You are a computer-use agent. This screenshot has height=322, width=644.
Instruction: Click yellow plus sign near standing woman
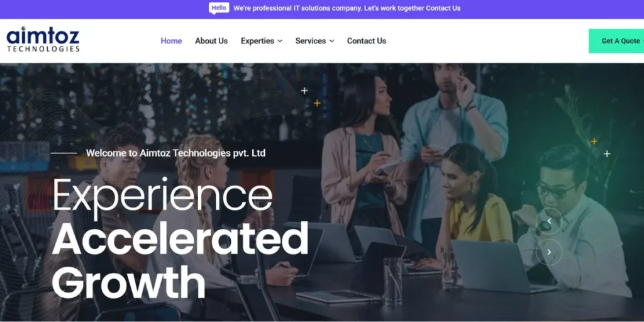[317, 103]
